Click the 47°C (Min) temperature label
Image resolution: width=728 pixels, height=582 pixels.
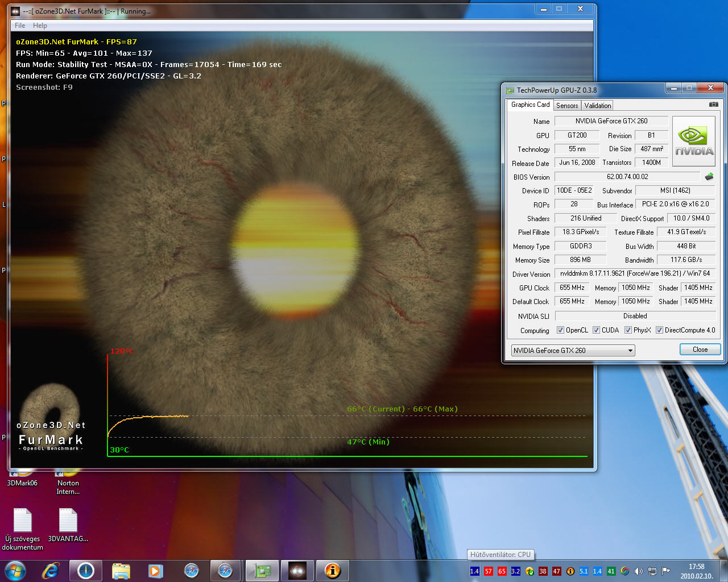[x=368, y=442]
